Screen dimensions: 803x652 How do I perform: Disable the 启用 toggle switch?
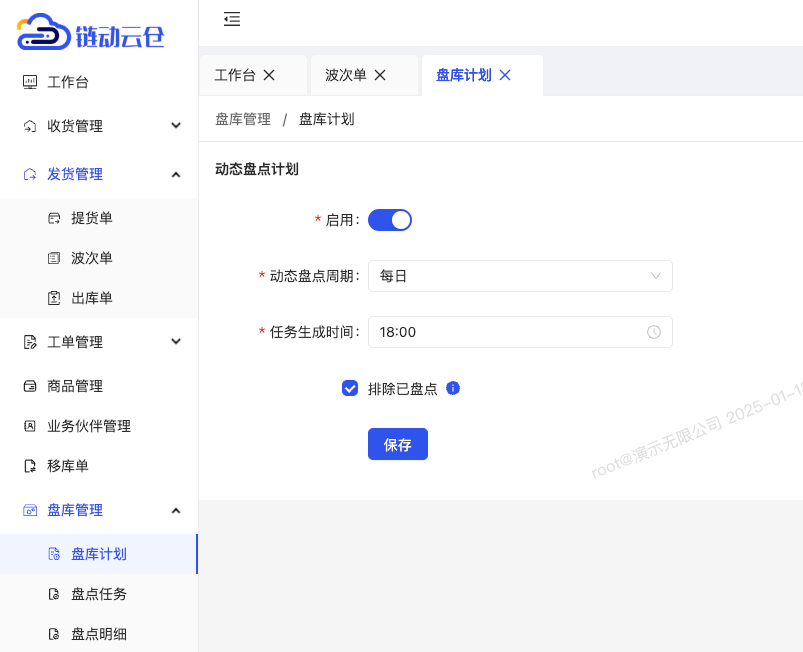(x=390, y=220)
